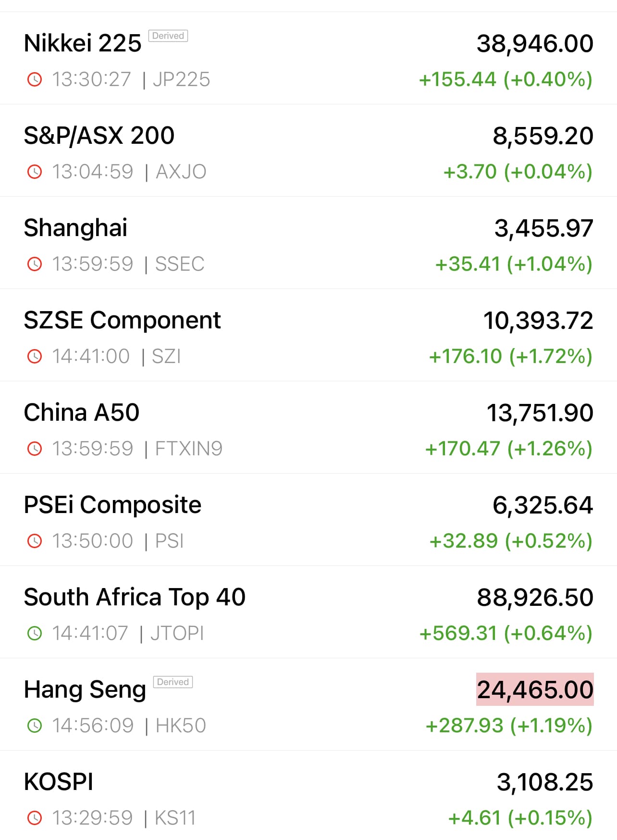The image size is (617, 840).
Task: Tap the green clock icon for South Africa Top 40
Action: tap(35, 633)
